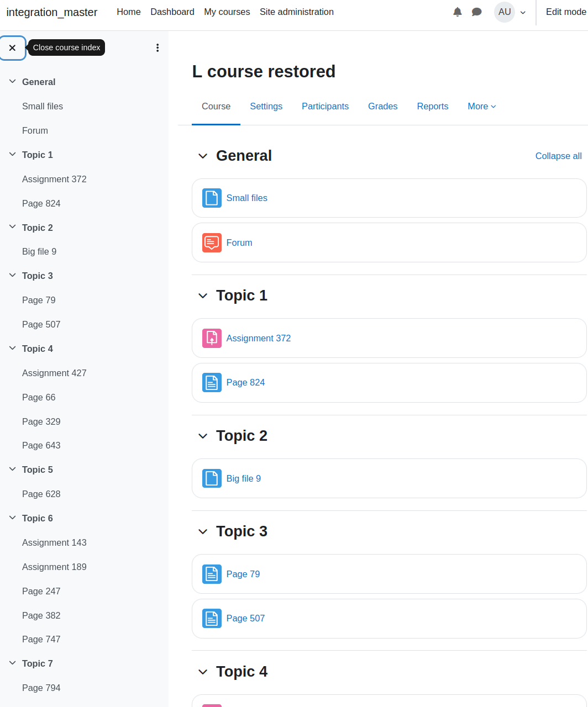
Task: Collapse Topic 4 chevron in course index
Action: click(x=12, y=348)
